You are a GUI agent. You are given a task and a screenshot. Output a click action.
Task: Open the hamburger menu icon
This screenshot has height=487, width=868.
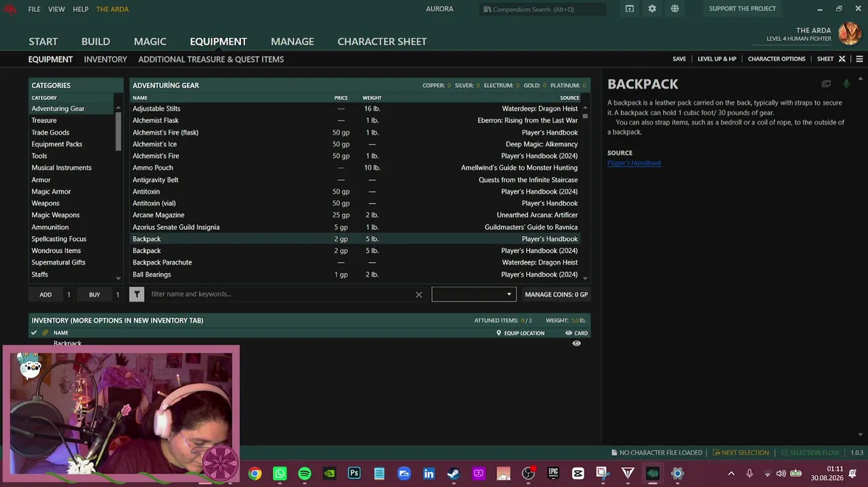pyautogui.click(x=859, y=59)
